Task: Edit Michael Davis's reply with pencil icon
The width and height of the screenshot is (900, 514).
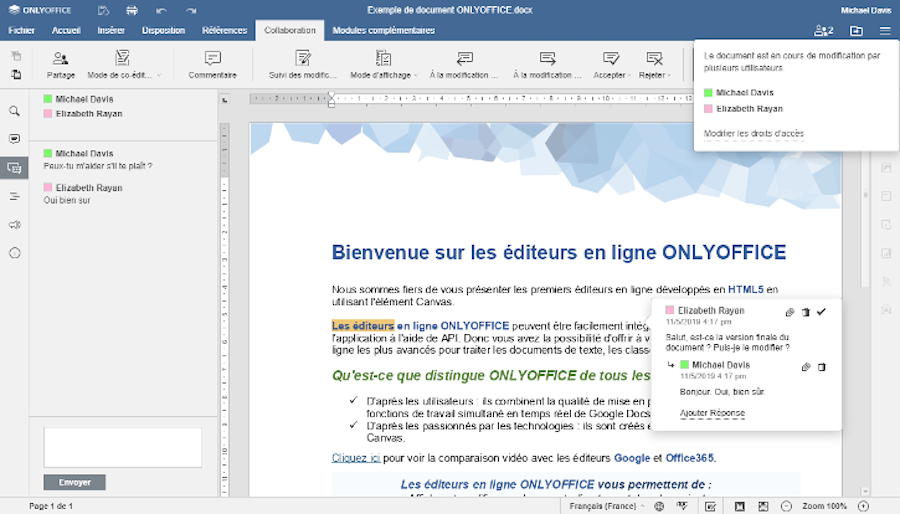Action: point(806,367)
